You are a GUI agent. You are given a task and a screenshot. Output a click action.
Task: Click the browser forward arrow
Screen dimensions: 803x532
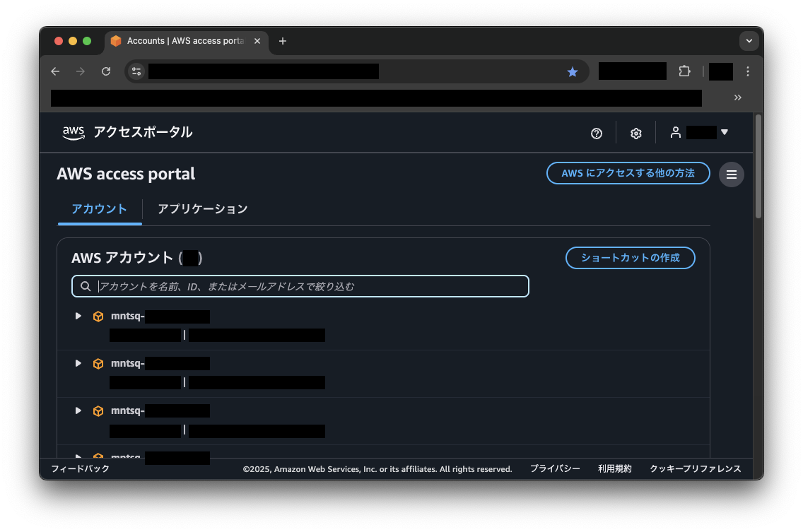coord(81,71)
